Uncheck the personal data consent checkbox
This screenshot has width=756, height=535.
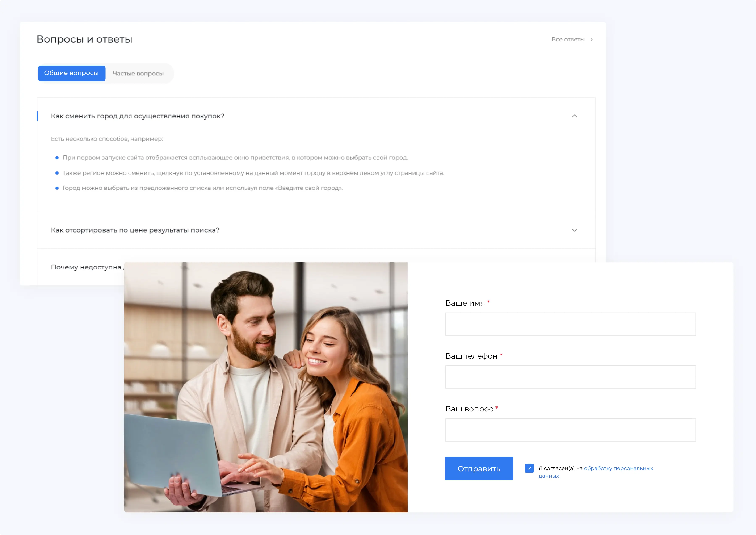[529, 468]
